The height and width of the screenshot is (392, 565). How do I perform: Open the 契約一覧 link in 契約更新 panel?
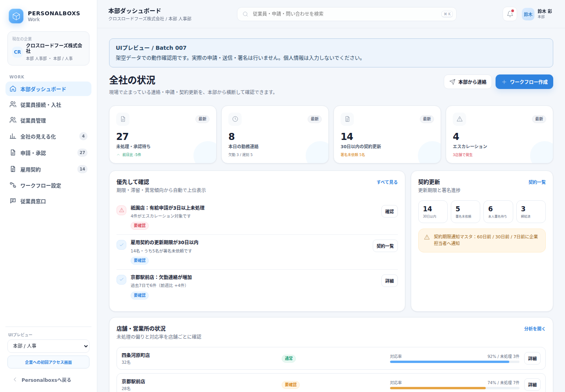[537, 182]
